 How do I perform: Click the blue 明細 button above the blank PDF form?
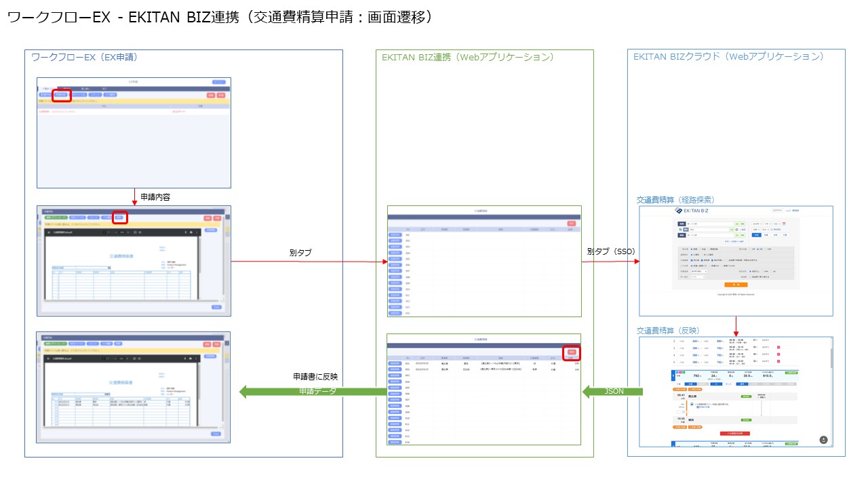point(119,218)
